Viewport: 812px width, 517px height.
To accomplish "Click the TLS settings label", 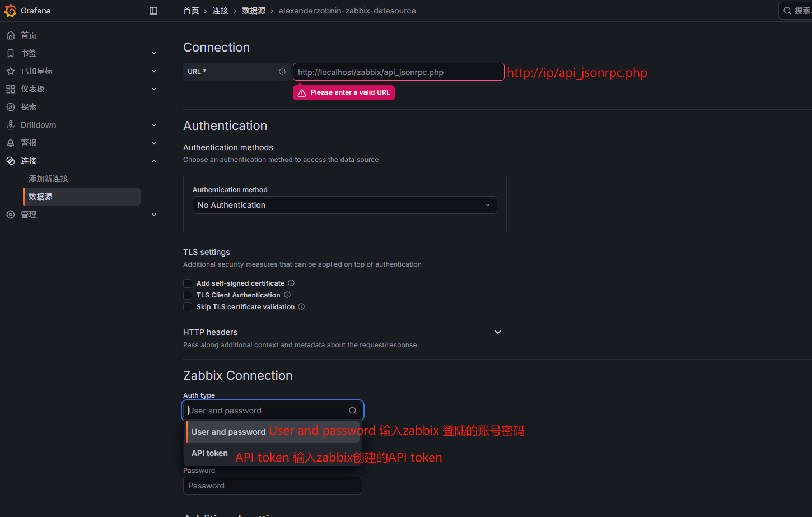I will (x=207, y=252).
